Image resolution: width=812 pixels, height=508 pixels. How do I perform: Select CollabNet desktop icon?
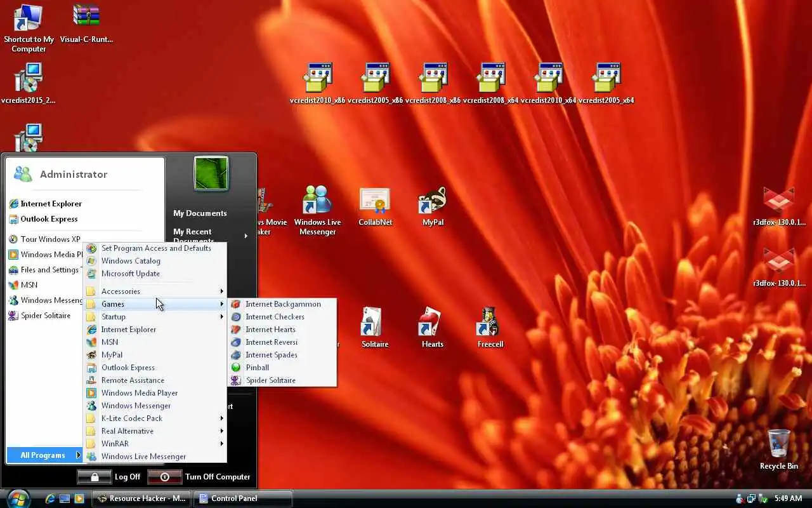tap(375, 206)
